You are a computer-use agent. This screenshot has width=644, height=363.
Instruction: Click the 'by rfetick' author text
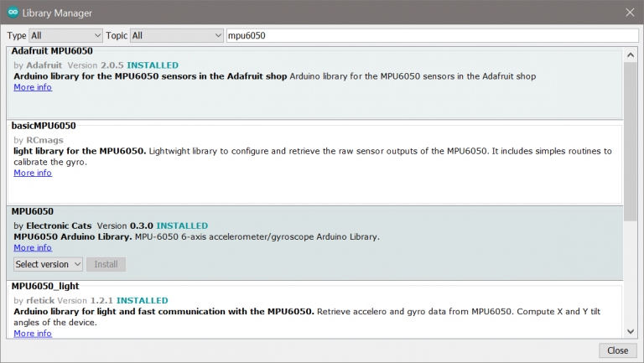[x=34, y=301]
